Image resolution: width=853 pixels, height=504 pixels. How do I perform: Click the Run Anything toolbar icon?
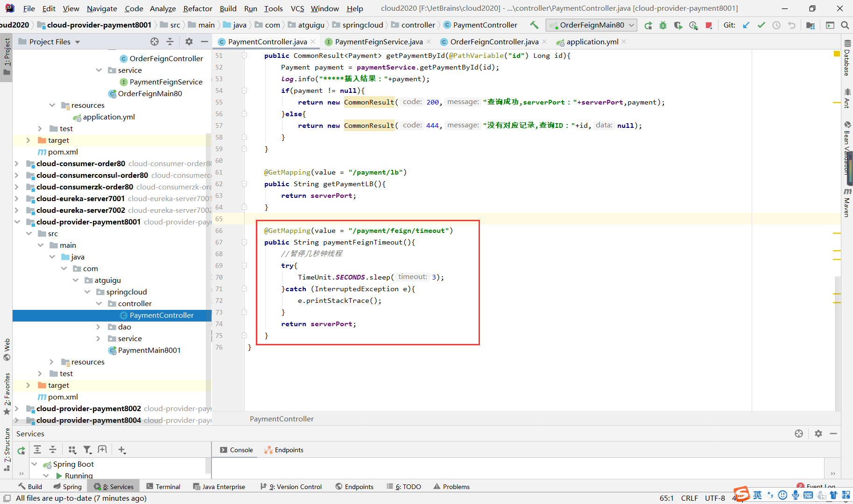click(x=830, y=25)
